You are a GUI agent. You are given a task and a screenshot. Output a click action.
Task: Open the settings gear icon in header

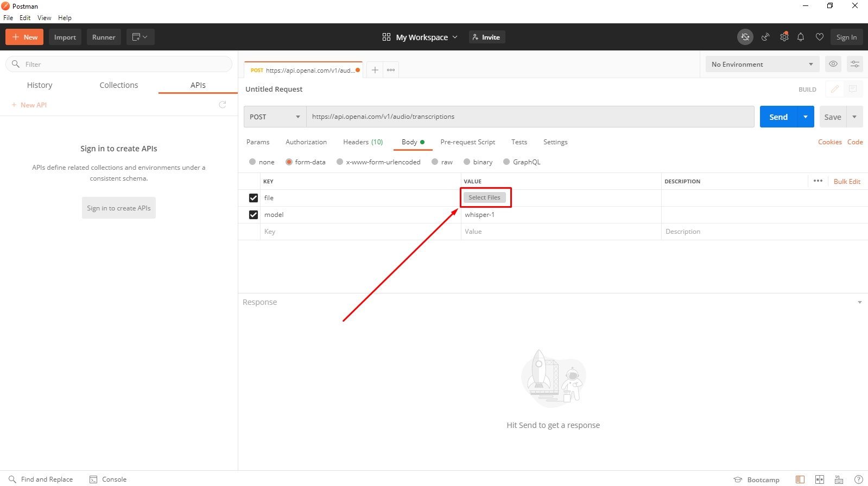coord(784,37)
